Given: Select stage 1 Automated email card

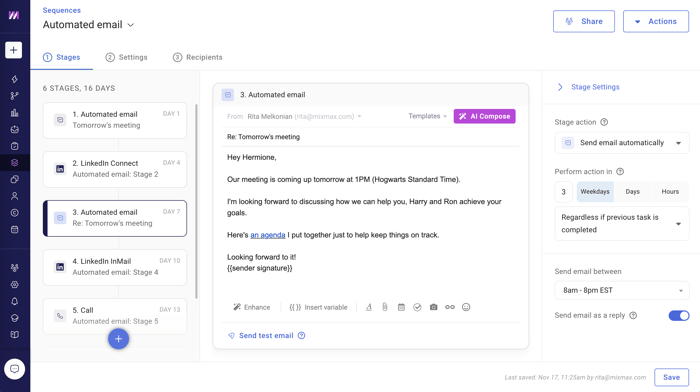Looking at the screenshot, I should (115, 120).
